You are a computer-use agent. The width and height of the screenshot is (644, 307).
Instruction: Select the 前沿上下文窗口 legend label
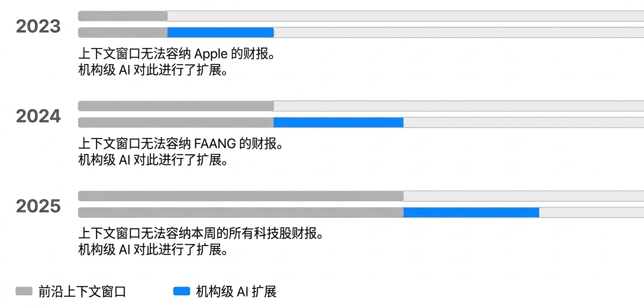(82, 292)
